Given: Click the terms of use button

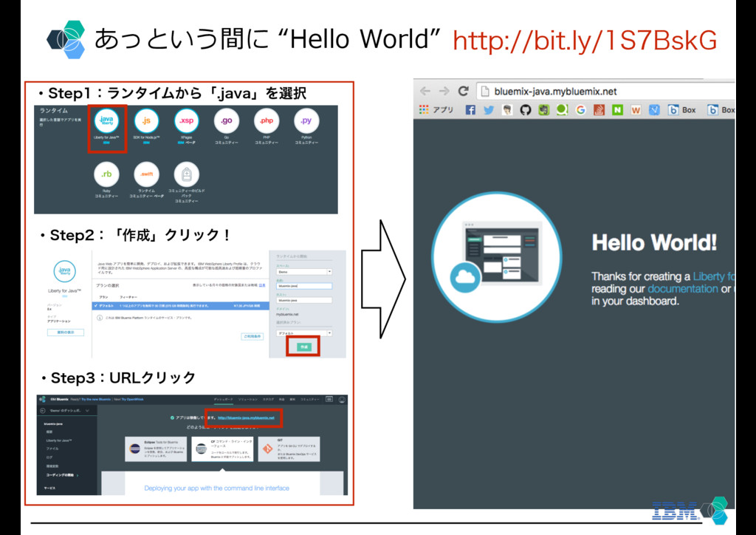Looking at the screenshot, I should click(252, 336).
